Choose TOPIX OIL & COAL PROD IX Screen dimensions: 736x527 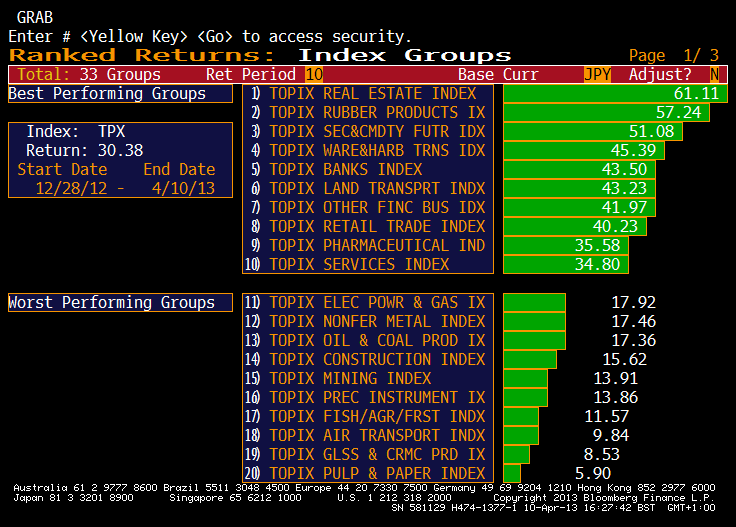click(368, 341)
